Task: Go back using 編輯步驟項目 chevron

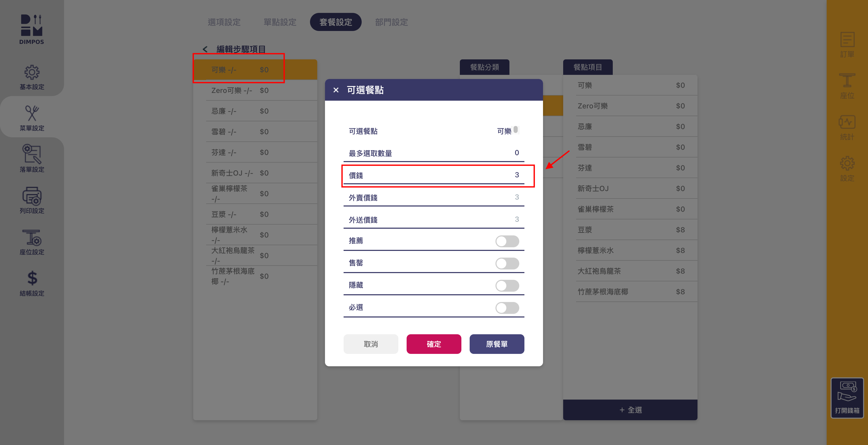Action: tap(205, 49)
